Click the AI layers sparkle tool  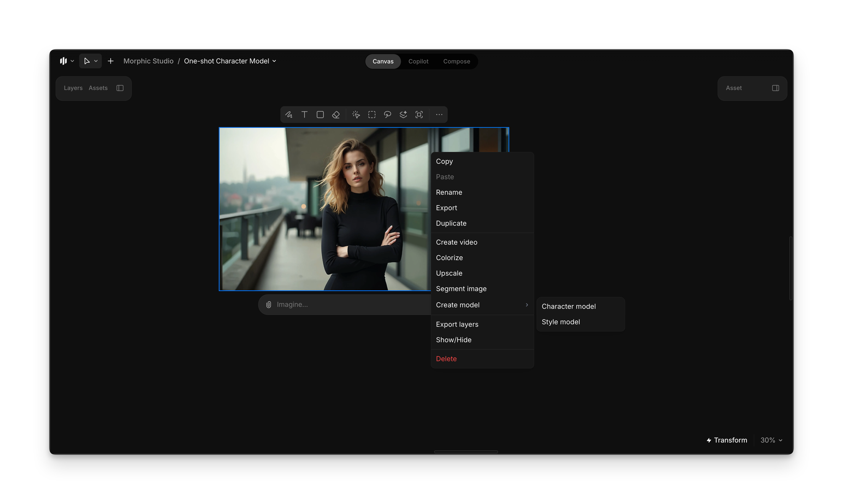403,115
